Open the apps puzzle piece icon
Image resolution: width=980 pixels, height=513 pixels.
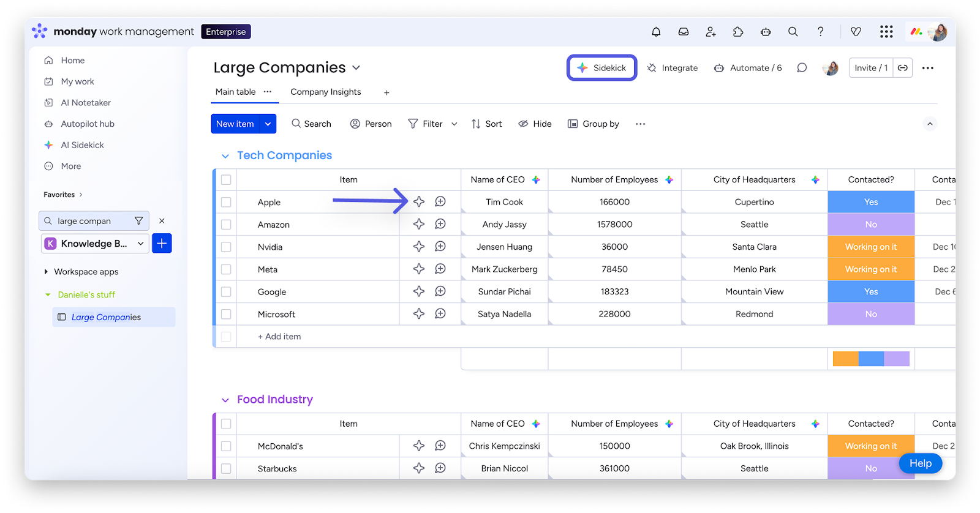tap(738, 32)
